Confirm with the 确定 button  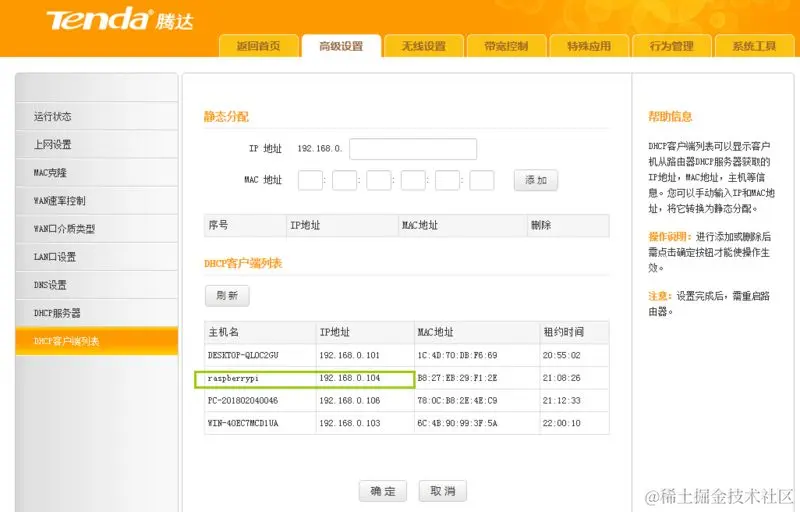(383, 491)
